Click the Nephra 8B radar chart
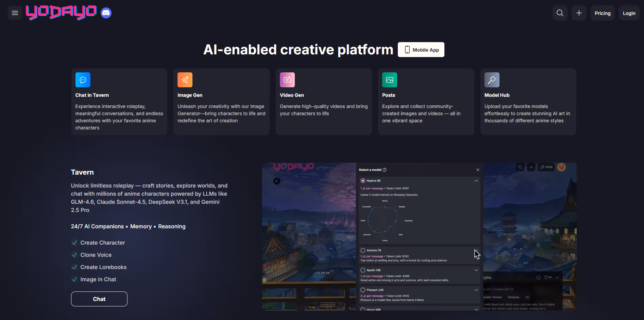The width and height of the screenshot is (644, 320). click(x=385, y=220)
